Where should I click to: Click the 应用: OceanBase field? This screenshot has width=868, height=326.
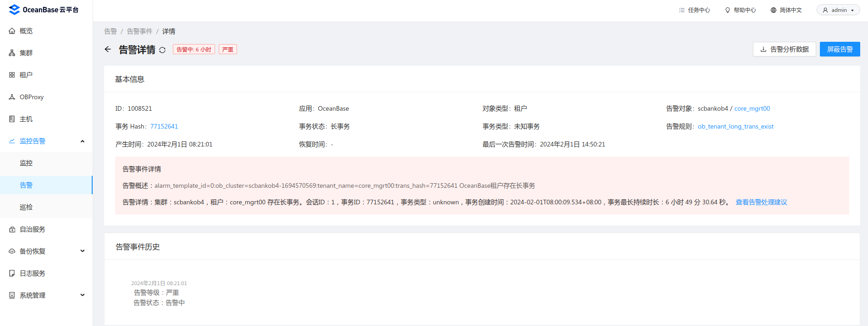324,108
